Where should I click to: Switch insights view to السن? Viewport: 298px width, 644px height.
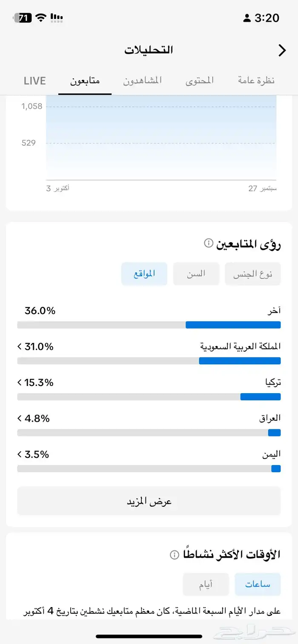pyautogui.click(x=196, y=274)
